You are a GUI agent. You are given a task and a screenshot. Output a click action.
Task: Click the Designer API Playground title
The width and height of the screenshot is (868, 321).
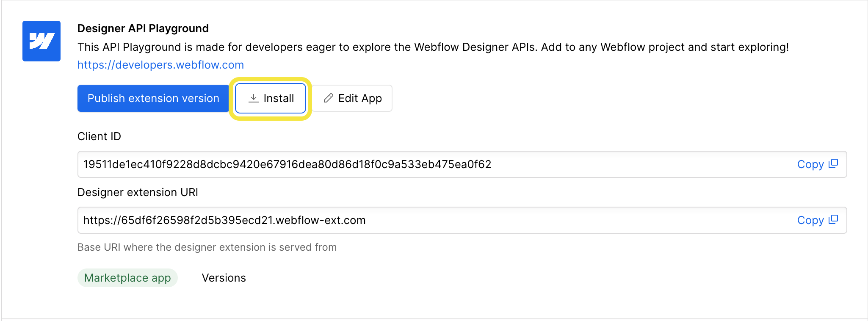143,28
